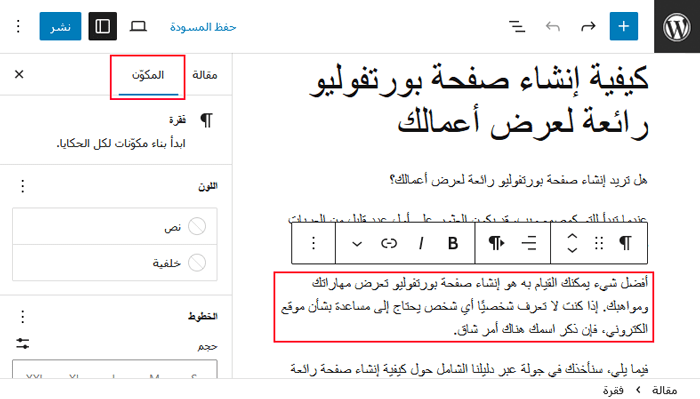
Task: Expand more formatting options dropdown
Action: [x=357, y=243]
